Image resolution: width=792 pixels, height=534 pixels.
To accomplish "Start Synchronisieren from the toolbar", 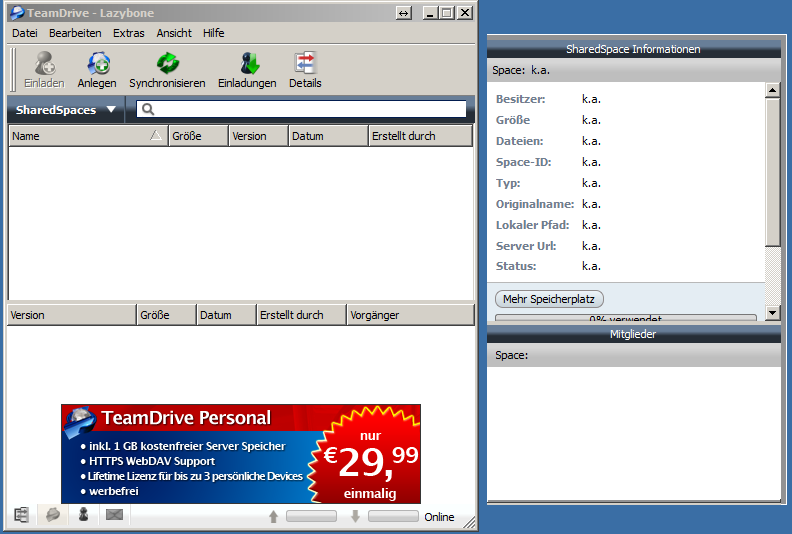I will pyautogui.click(x=167, y=70).
